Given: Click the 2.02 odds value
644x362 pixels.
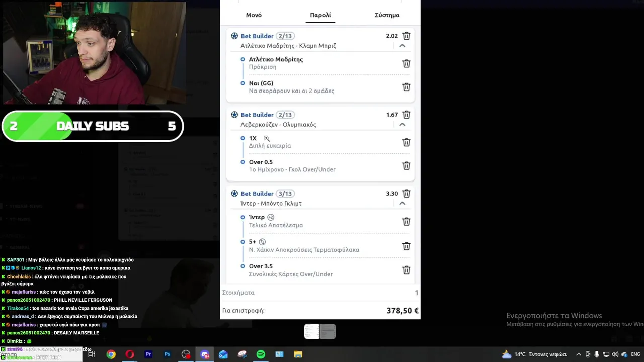Looking at the screenshot, I should [392, 36].
